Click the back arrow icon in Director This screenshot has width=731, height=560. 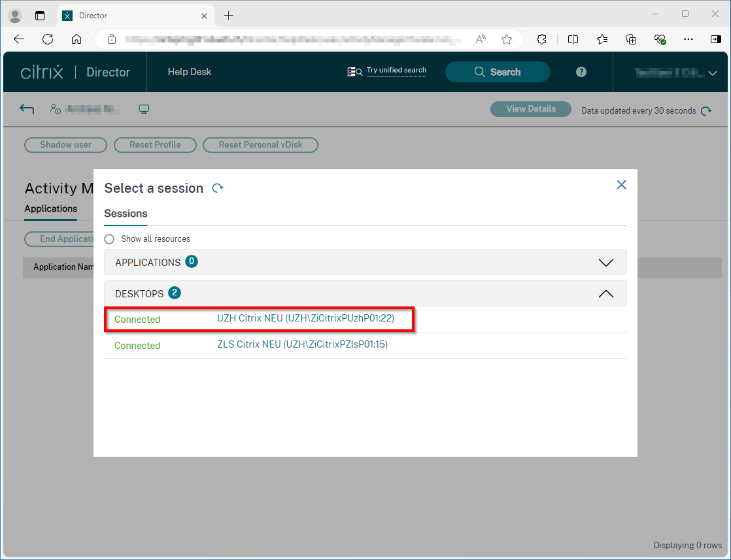(27, 109)
